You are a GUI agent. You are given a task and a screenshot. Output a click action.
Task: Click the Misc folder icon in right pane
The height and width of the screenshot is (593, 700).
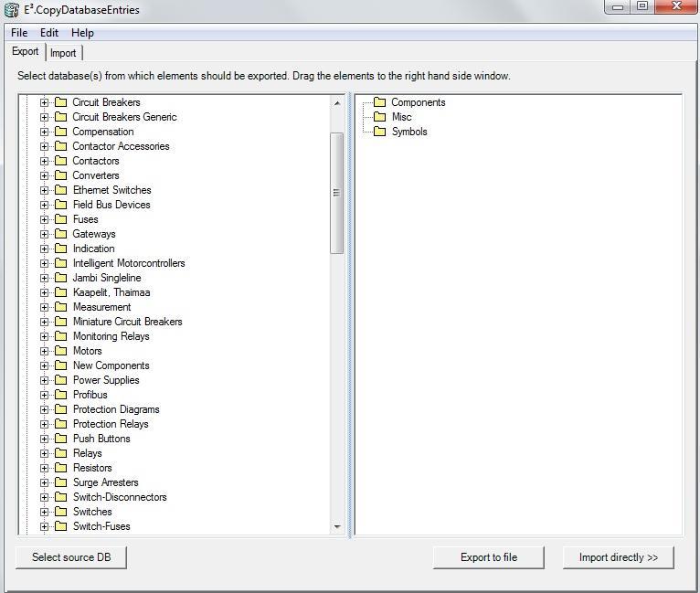[x=380, y=117]
